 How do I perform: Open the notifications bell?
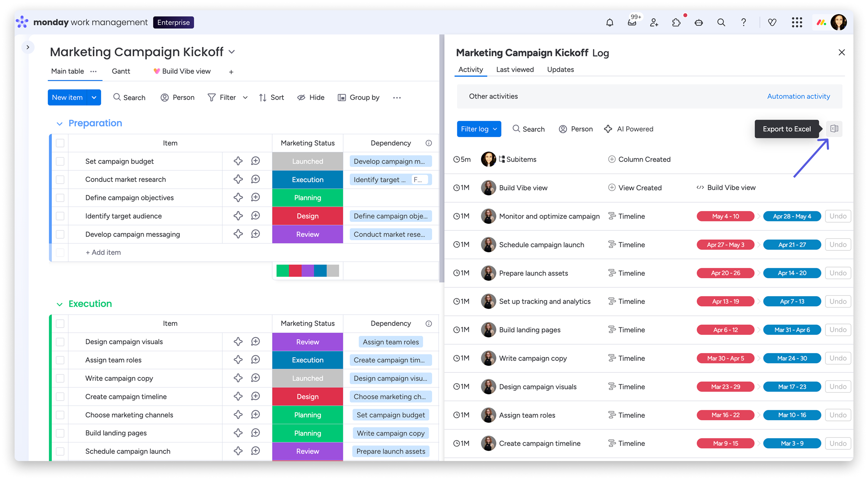609,22
